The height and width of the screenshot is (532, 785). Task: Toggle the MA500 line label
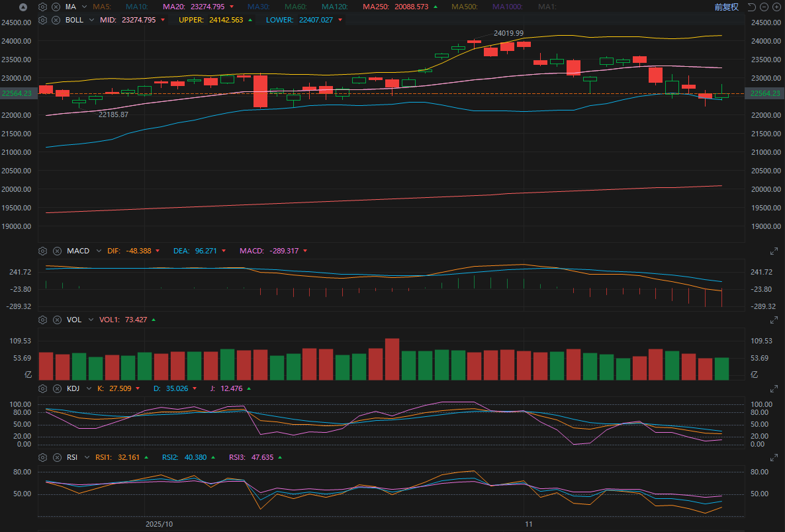click(x=465, y=7)
